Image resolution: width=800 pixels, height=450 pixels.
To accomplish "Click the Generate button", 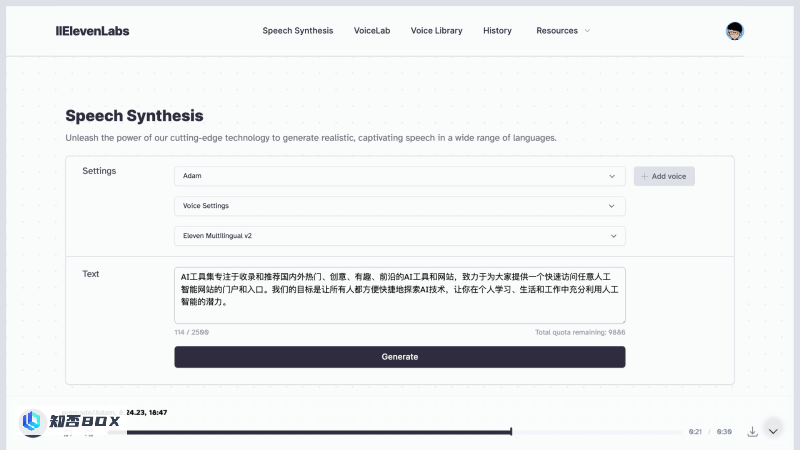I will pos(399,357).
